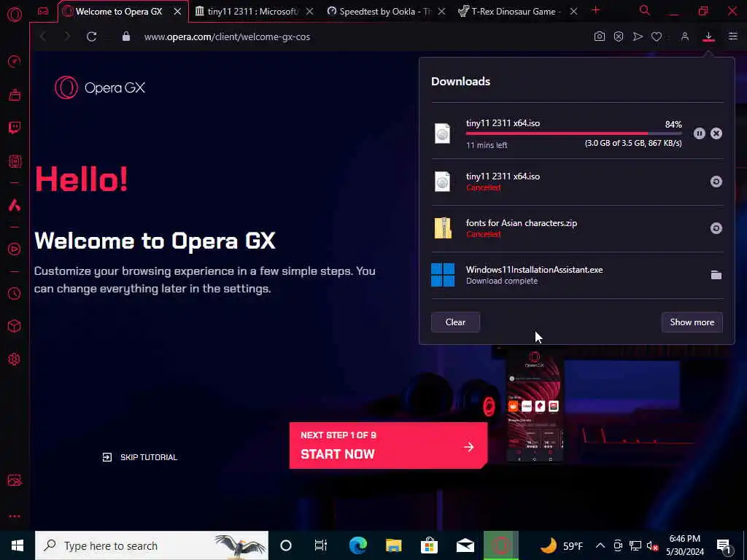This screenshot has height=560, width=747.
Task: Click the SKIP TUTORIAL link
Action: coord(139,457)
